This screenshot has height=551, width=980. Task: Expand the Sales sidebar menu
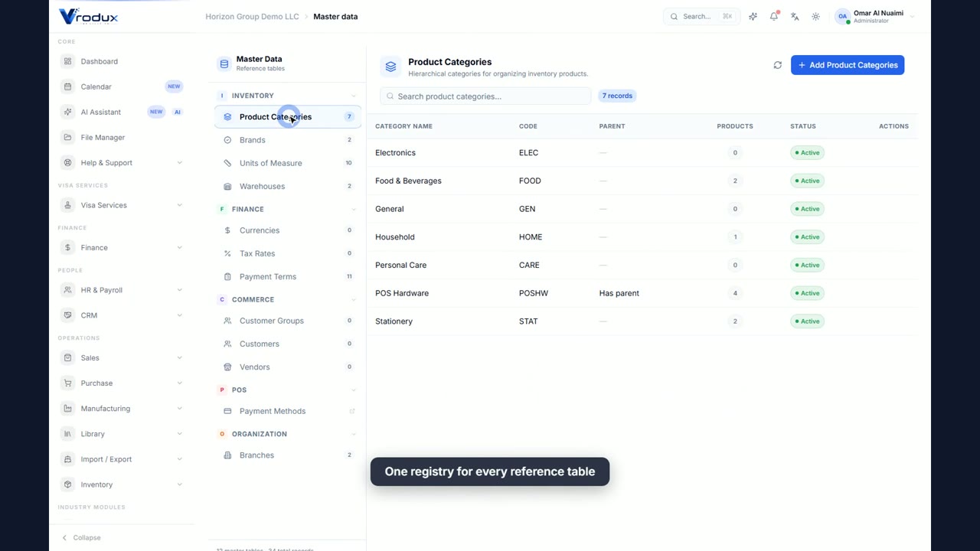click(122, 357)
